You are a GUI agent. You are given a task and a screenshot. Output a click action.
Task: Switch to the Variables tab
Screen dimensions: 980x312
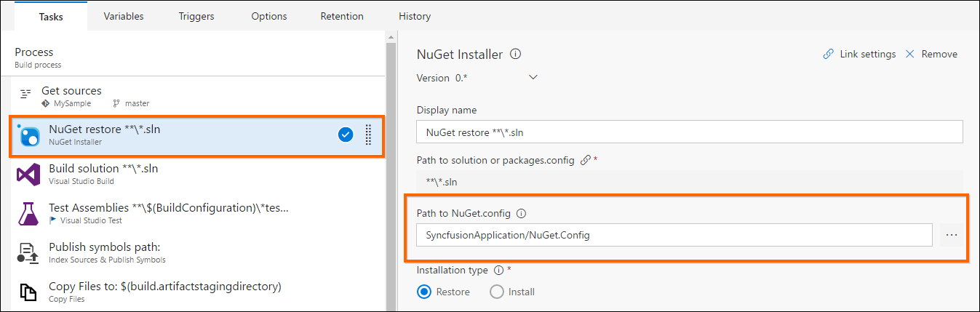(x=124, y=16)
